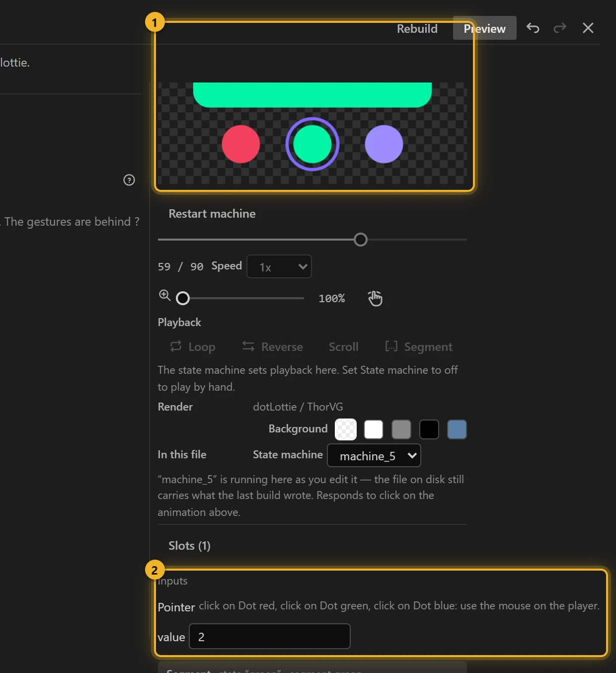Click the '59 / 90' frame counter
The image size is (616, 673).
pos(181,267)
